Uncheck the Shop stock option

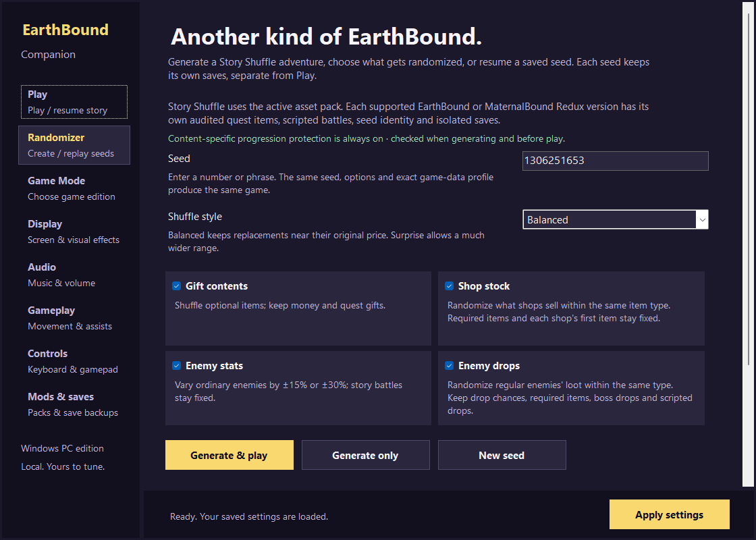(449, 286)
